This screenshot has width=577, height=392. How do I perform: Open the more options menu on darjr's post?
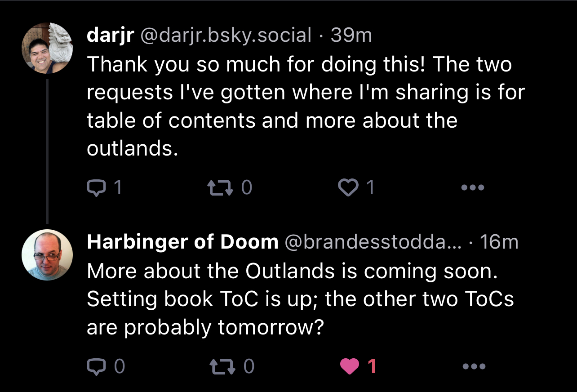(474, 188)
